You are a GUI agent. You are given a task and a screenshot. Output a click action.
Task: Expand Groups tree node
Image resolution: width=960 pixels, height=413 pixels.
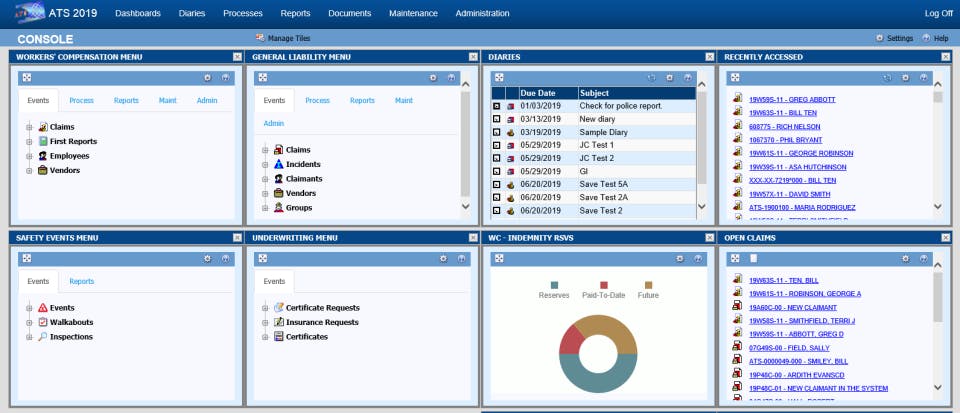click(265, 208)
